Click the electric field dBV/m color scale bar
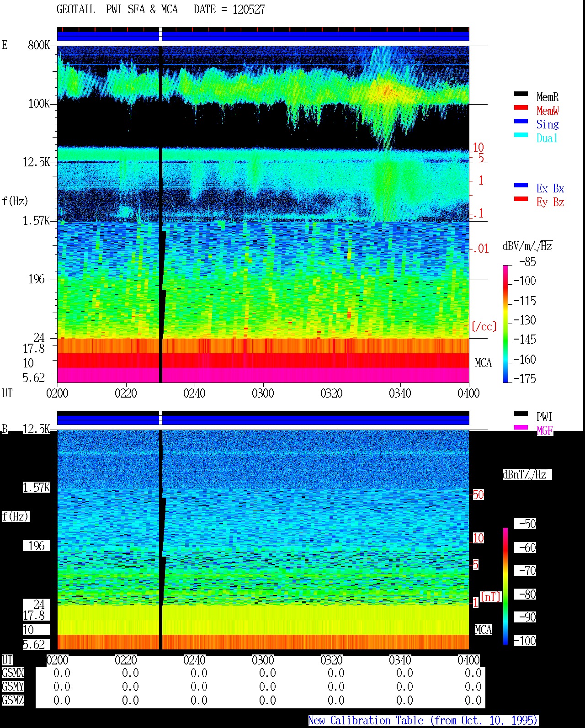Screen dimensions: 585x728 (x=505, y=324)
